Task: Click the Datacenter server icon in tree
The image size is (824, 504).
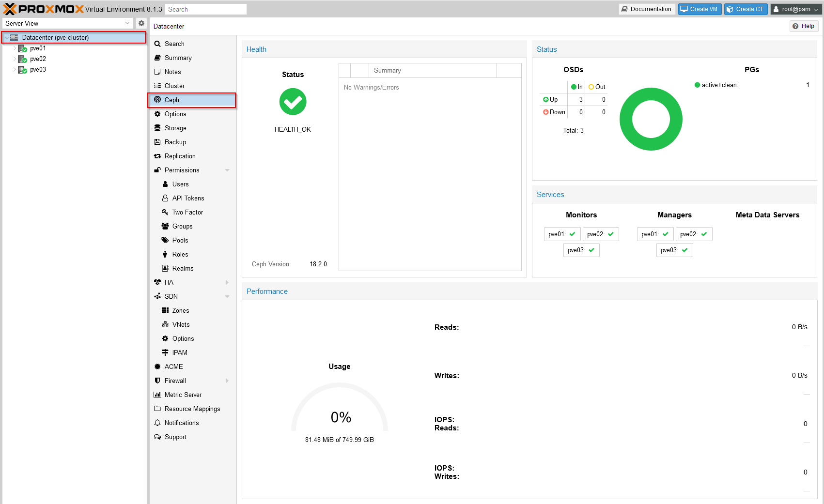Action: click(x=14, y=37)
